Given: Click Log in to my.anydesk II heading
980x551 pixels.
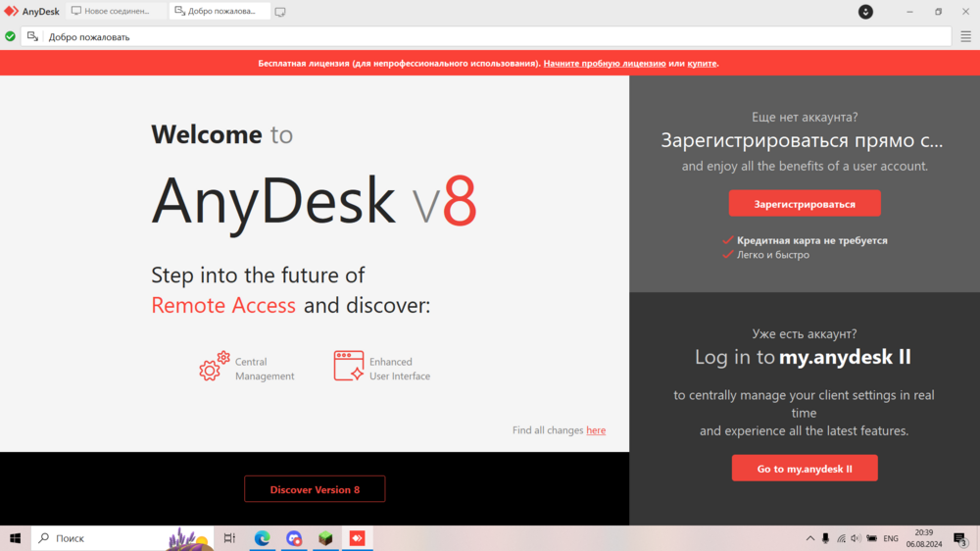Looking at the screenshot, I should click(x=804, y=357).
